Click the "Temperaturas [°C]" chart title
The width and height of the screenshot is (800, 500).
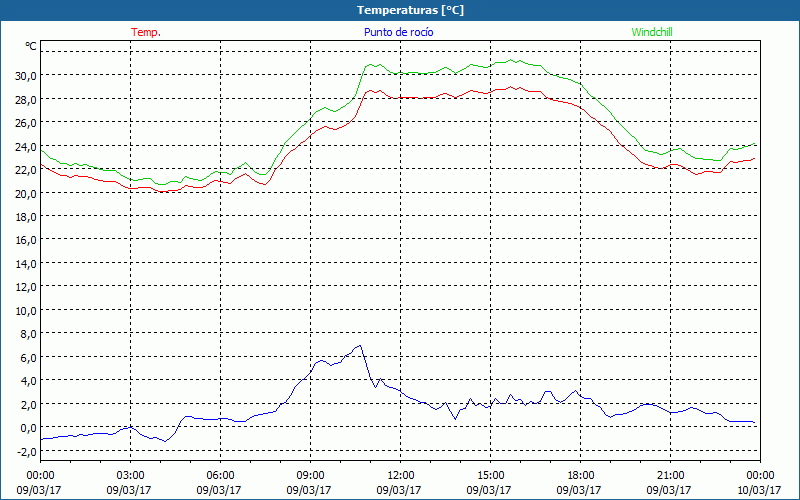tap(410, 10)
